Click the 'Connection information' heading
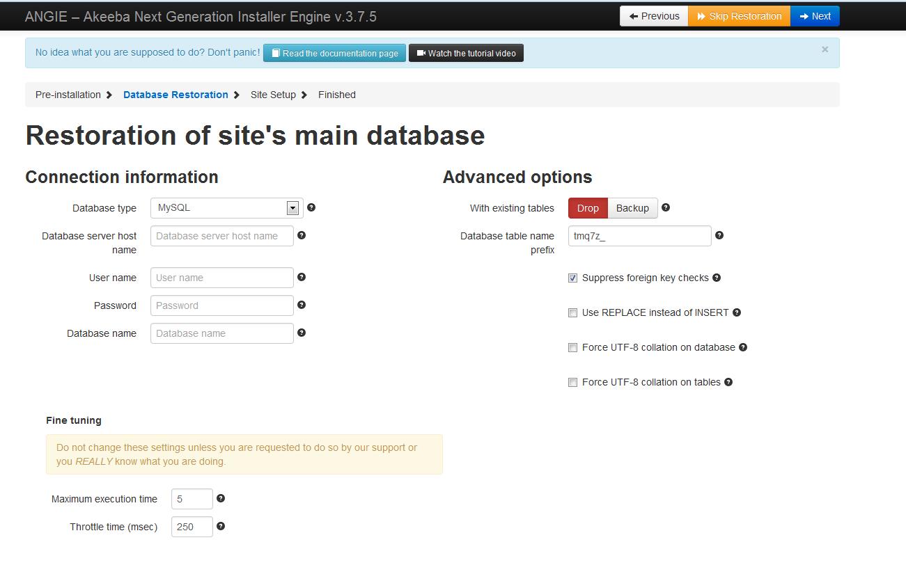 coord(122,177)
